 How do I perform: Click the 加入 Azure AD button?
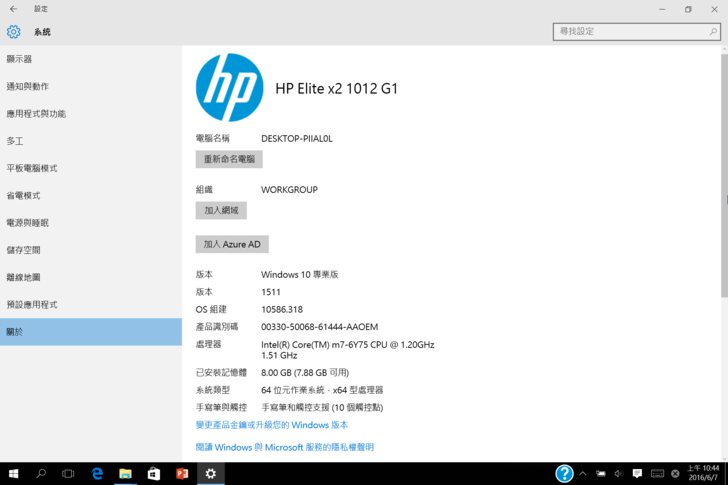click(x=232, y=244)
